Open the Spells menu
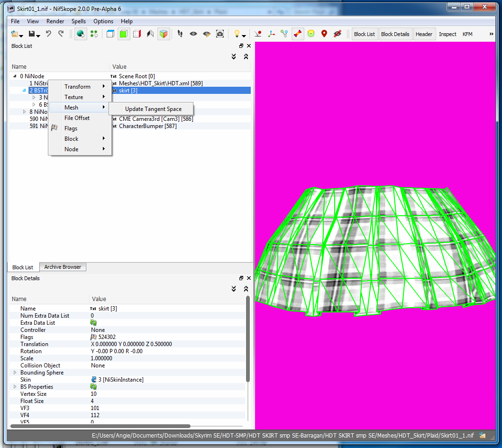This screenshot has width=502, height=448. pos(78,21)
